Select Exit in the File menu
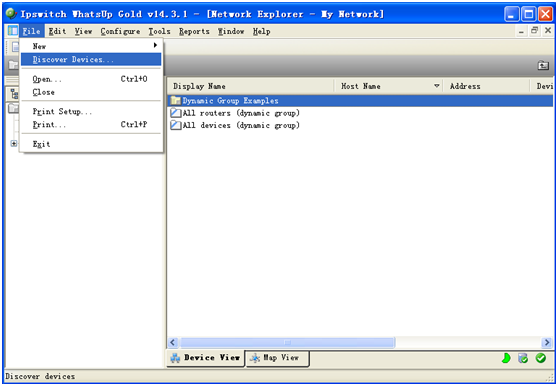556x388 pixels. click(x=91, y=144)
